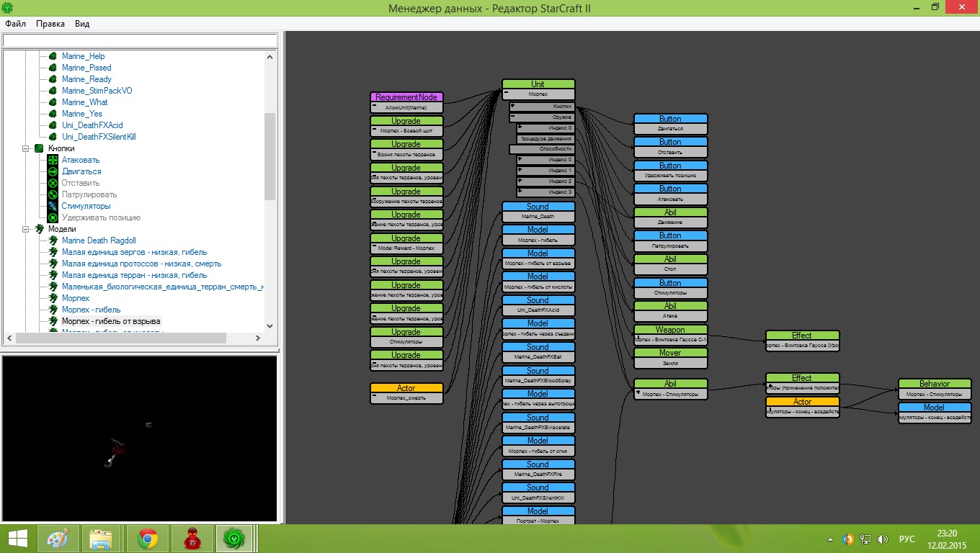Click the 3D model preview pane
Image resolution: width=980 pixels, height=553 pixels.
pos(139,438)
